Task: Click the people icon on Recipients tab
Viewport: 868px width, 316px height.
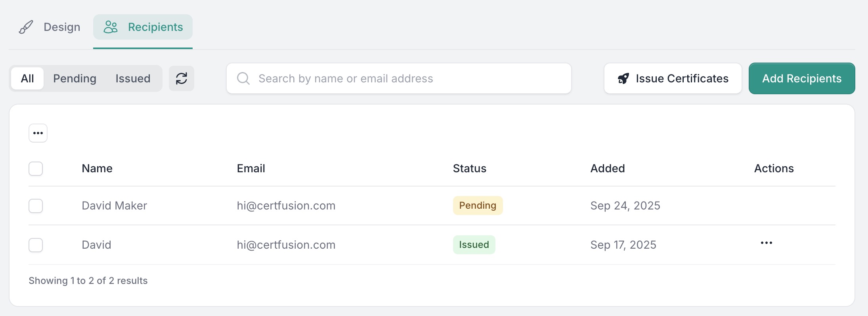Action: (111, 27)
